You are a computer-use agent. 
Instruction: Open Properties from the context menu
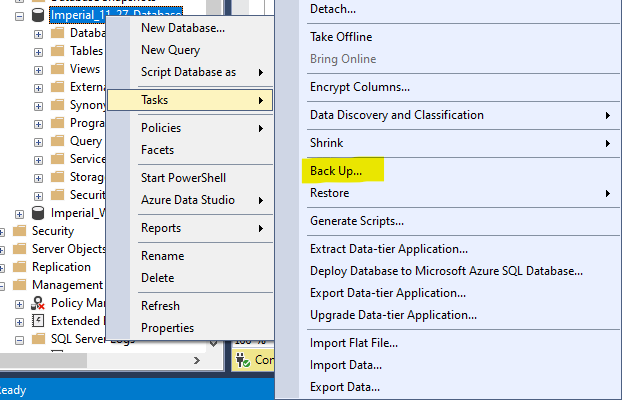[168, 328]
